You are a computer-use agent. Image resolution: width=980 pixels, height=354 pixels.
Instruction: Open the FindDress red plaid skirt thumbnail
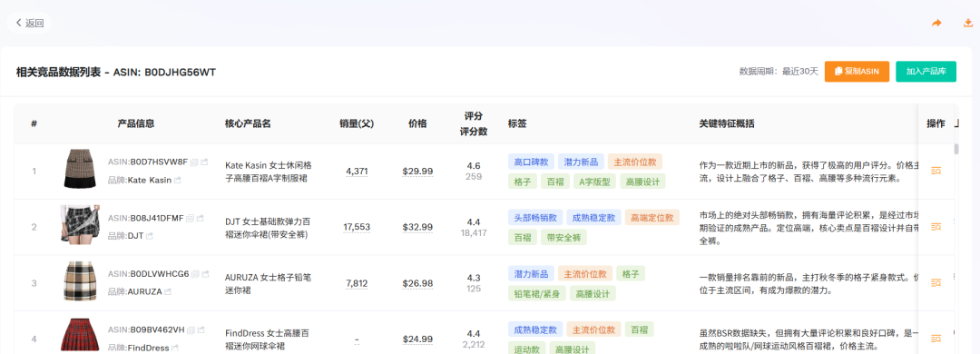coord(79,335)
